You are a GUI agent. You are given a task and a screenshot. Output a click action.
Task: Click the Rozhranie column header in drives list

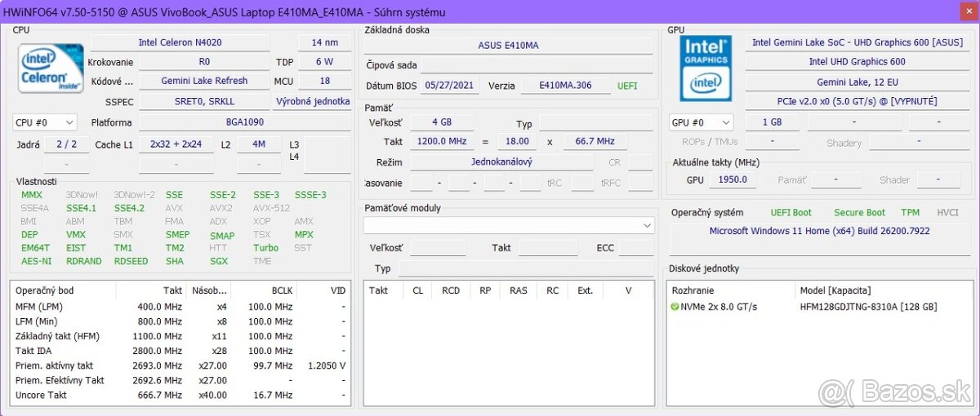(693, 290)
